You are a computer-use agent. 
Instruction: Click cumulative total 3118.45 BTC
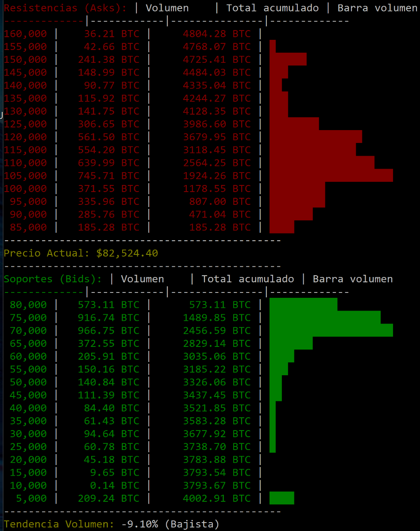(x=217, y=150)
